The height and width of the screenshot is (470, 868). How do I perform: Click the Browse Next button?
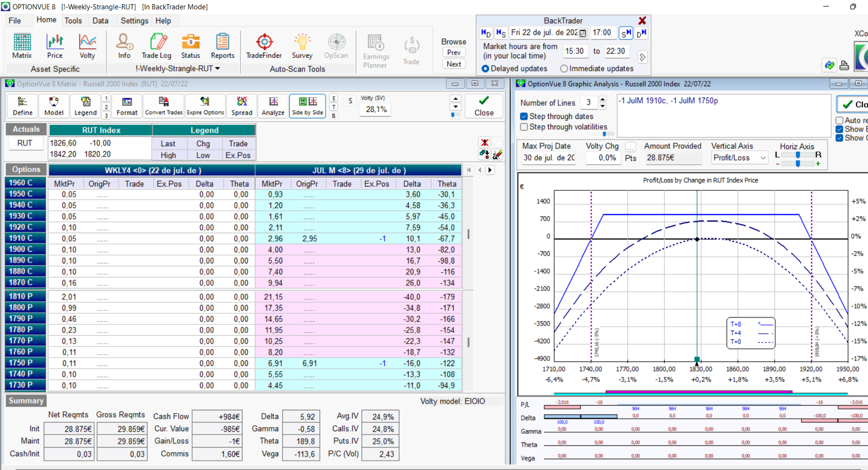coord(454,64)
